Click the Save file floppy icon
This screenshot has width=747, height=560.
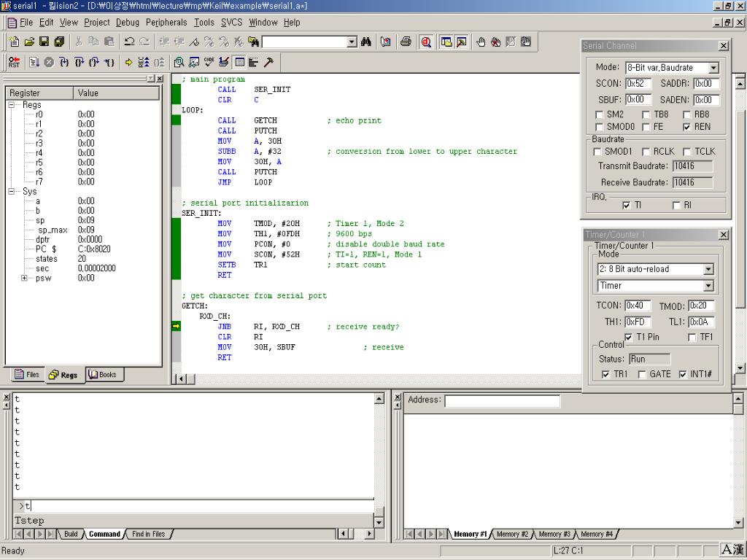[44, 42]
